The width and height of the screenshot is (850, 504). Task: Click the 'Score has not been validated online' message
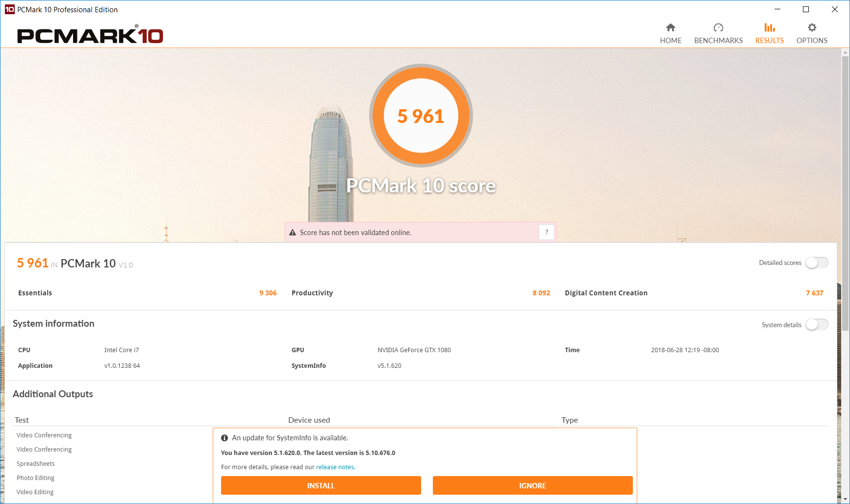pos(355,233)
